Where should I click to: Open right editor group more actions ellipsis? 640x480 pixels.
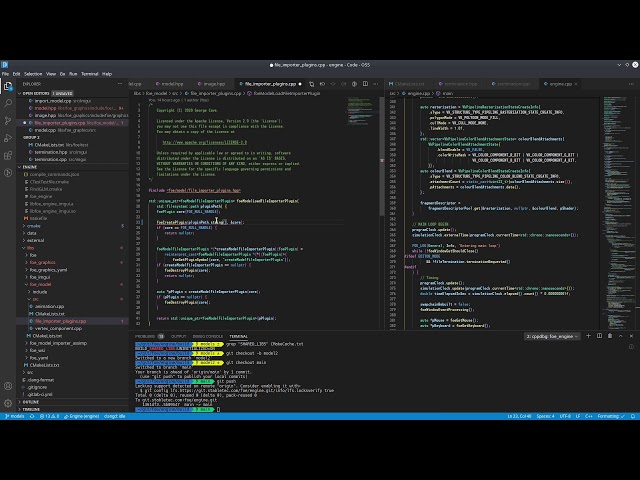(x=631, y=84)
